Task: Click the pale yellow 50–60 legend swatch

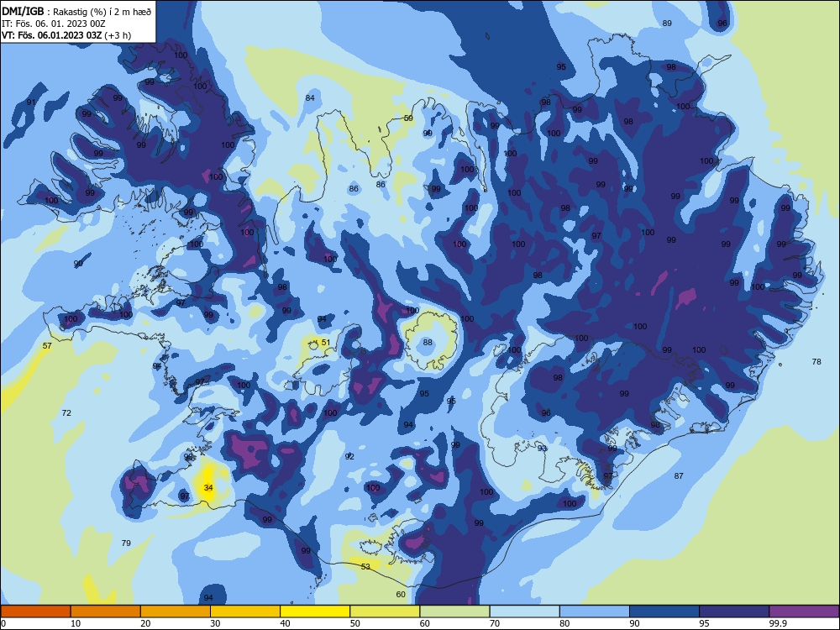Action: pos(385,612)
